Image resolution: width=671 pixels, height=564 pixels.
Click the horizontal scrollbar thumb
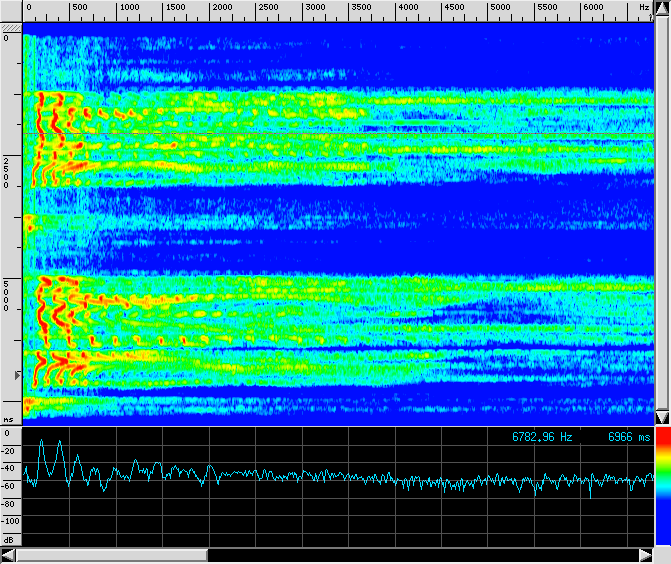tap(111, 555)
